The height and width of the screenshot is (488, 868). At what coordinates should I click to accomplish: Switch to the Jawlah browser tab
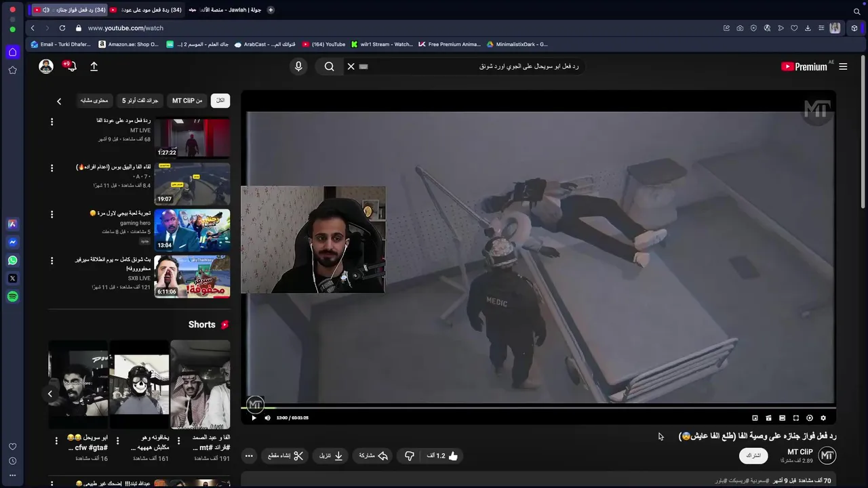click(226, 10)
